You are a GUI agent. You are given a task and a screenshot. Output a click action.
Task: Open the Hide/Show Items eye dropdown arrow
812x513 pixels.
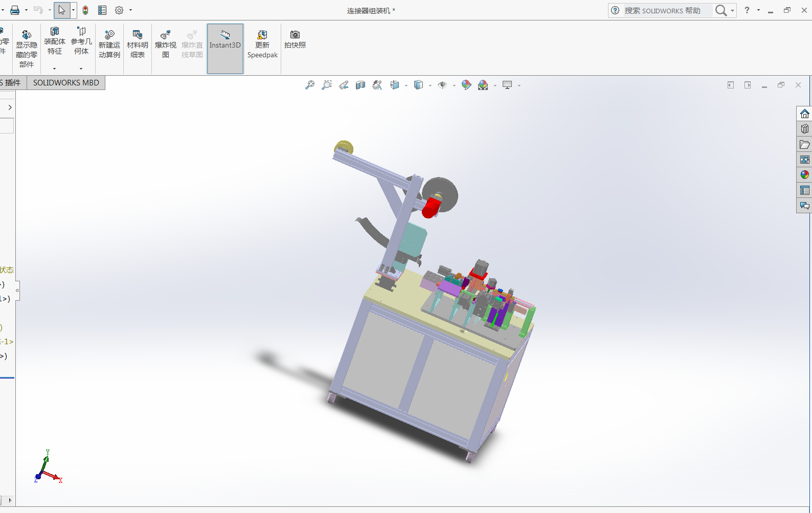click(x=454, y=86)
